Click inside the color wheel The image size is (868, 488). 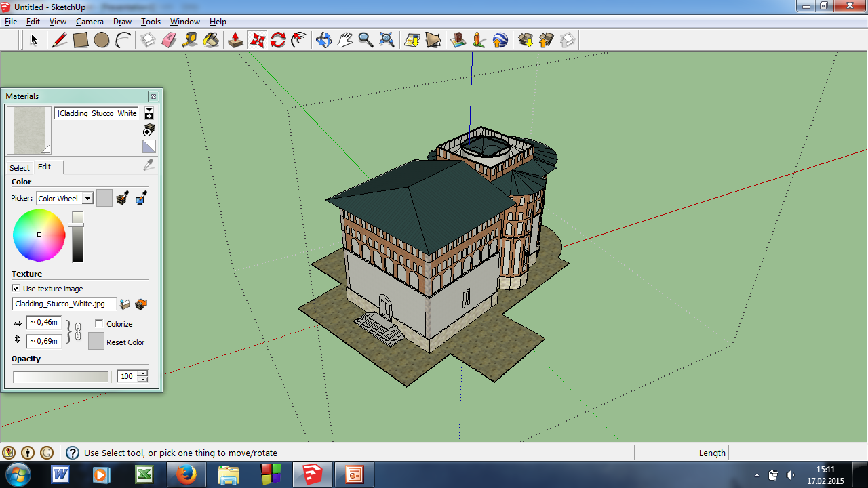point(39,235)
